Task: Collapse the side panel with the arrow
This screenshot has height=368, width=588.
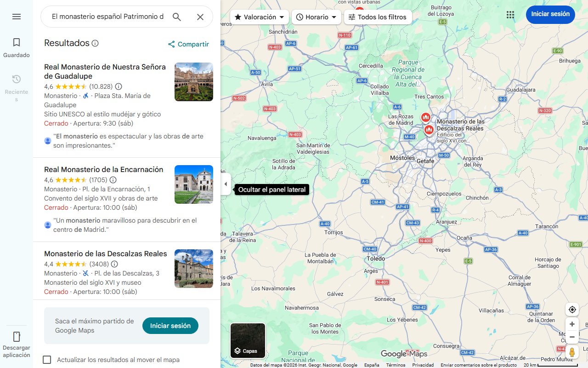Action: [x=226, y=184]
